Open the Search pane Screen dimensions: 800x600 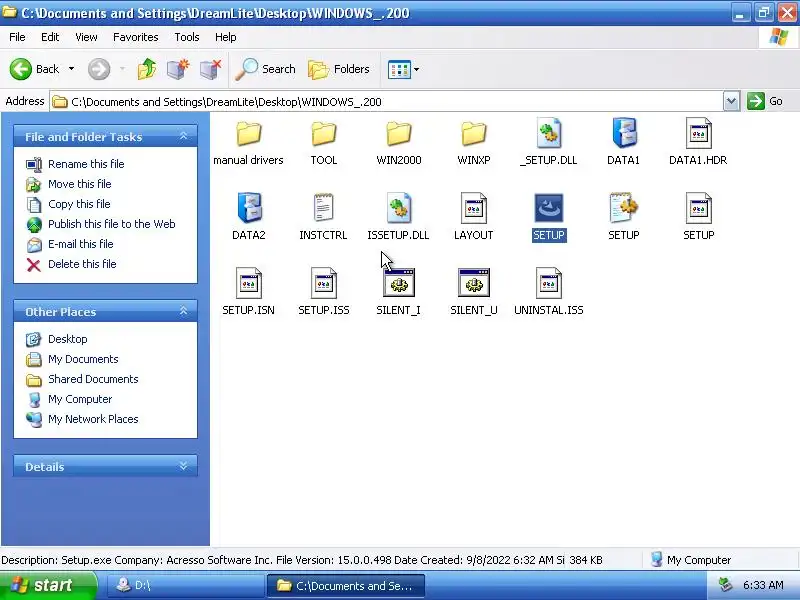265,69
